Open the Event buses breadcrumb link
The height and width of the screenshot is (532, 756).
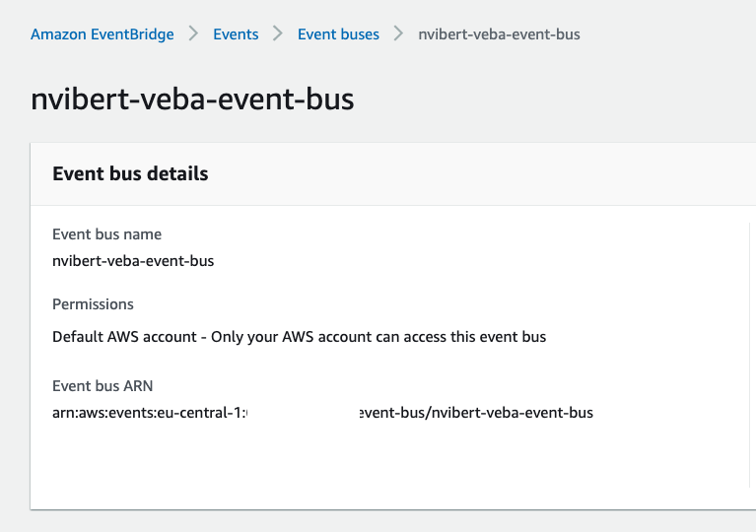click(338, 34)
